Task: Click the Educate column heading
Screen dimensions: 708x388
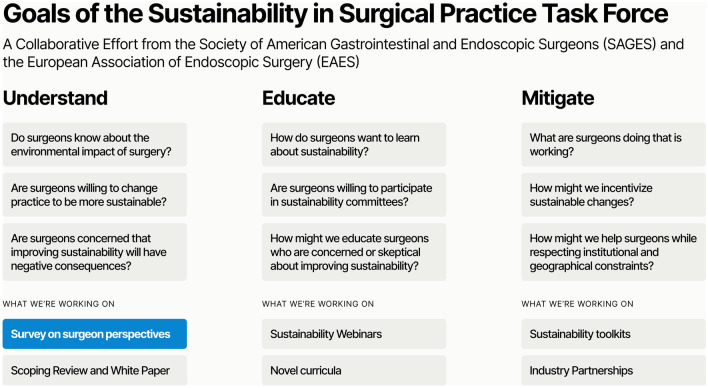Action: [x=298, y=98]
